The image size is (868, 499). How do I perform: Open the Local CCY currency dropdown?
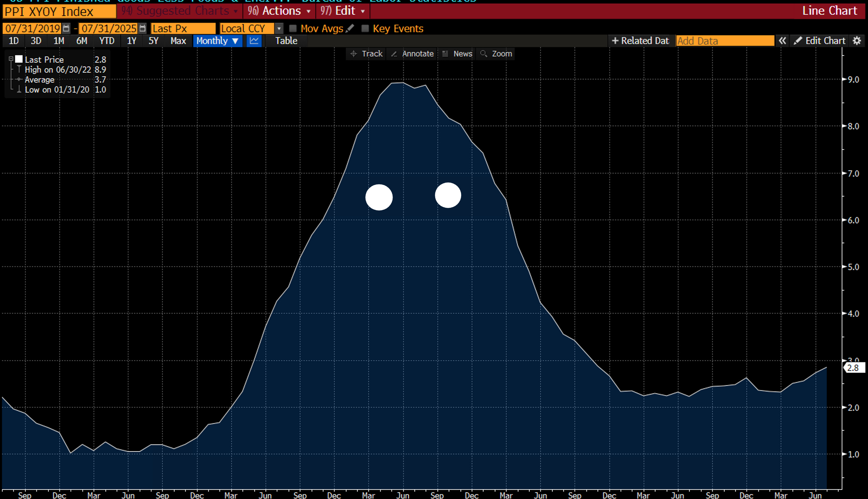tap(279, 28)
